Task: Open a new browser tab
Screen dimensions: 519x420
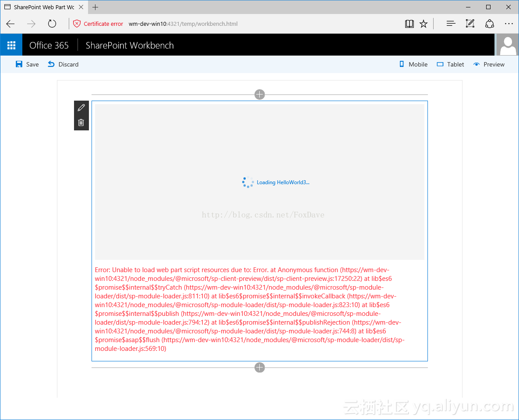Action: 95,7
